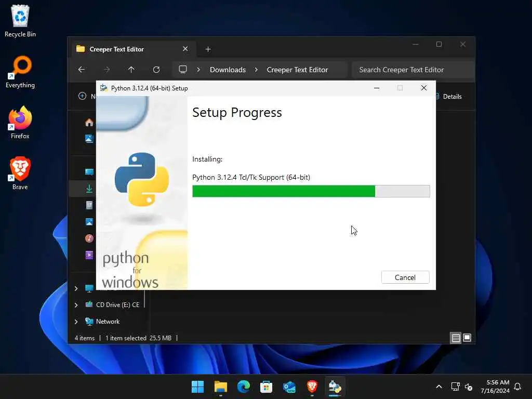Image resolution: width=532 pixels, height=399 pixels.
Task: Open File Explorer from the taskbar
Action: click(220, 387)
